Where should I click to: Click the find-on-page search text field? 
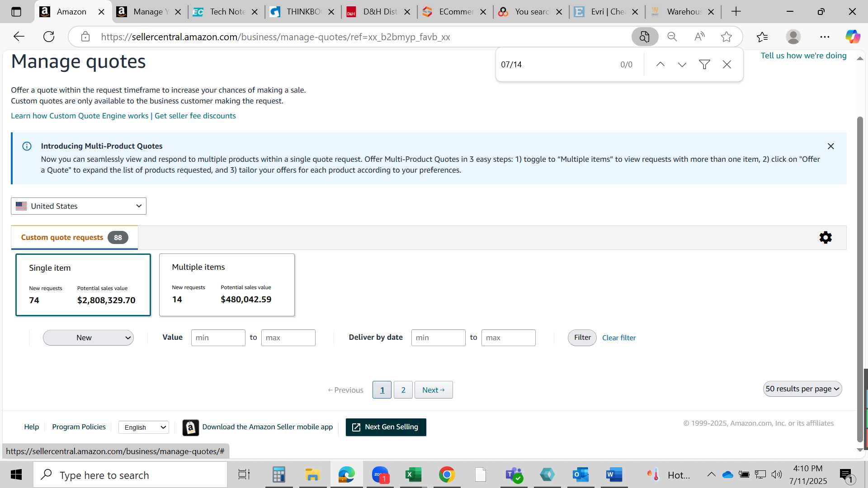coord(556,65)
